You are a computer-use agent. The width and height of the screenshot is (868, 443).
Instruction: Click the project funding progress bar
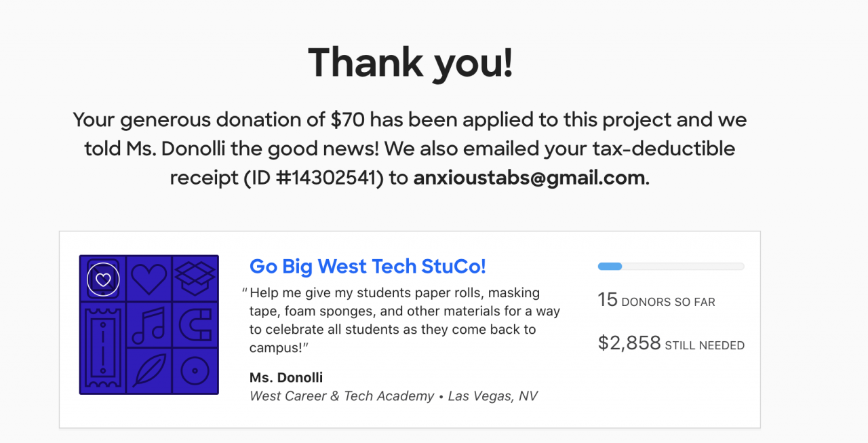(x=671, y=267)
